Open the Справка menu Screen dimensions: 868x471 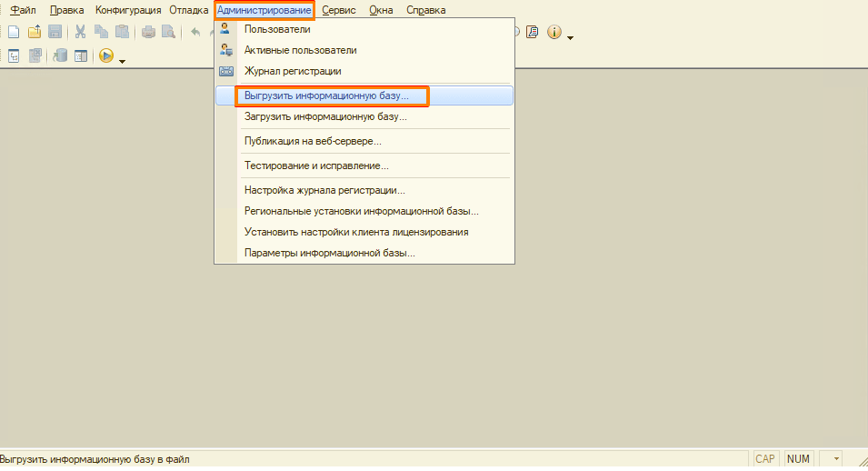coord(425,10)
